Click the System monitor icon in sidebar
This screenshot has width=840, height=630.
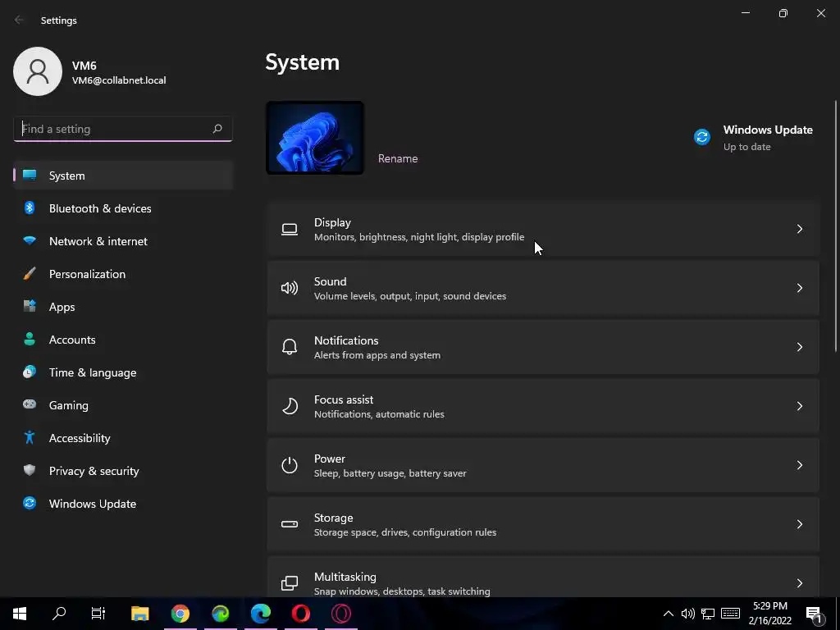click(30, 176)
